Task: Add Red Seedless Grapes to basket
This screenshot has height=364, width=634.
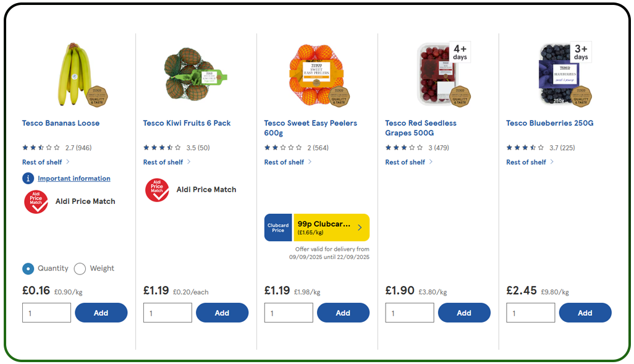Action: click(464, 312)
